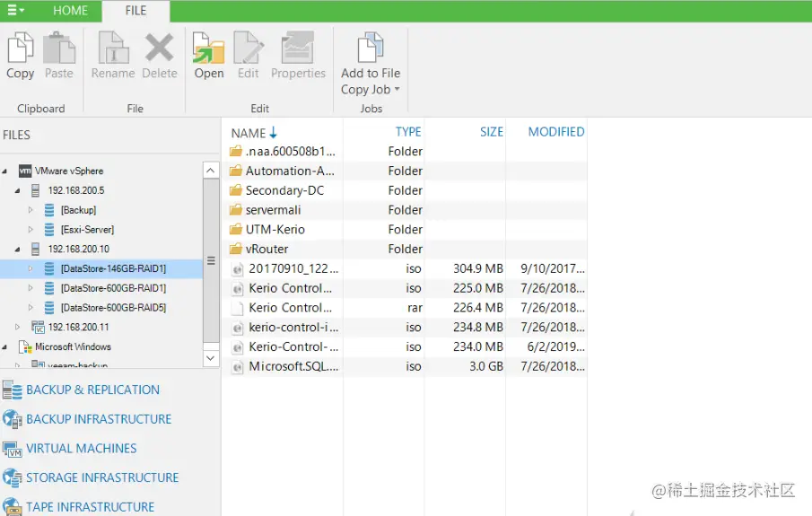The width and height of the screenshot is (812, 516).
Task: Select the Microsoft.SQL... iso file icon
Action: click(237, 367)
